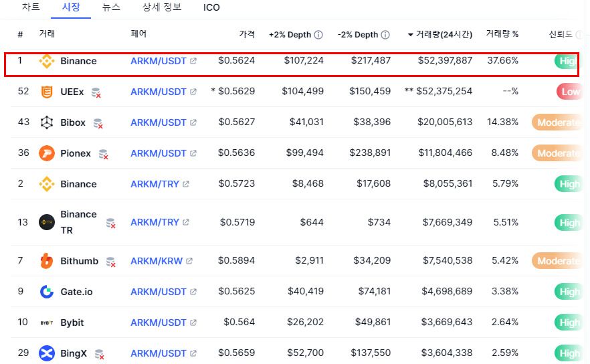Viewport: 590px width, 364px height.
Task: Click the Pionex exchange logo icon
Action: click(47, 153)
